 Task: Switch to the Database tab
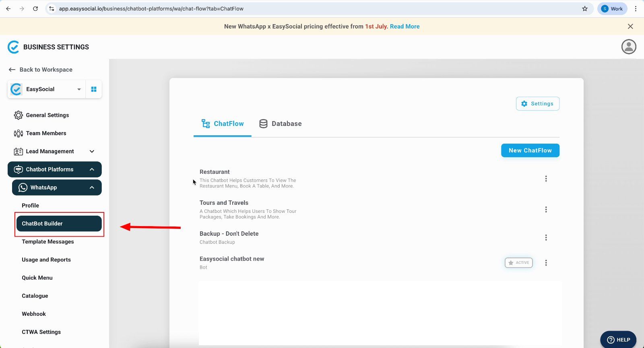pos(280,124)
